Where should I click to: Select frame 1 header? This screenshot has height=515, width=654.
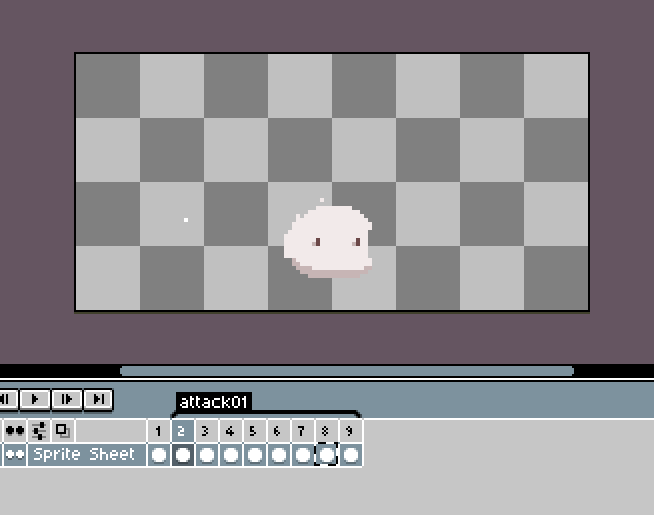[x=158, y=431]
